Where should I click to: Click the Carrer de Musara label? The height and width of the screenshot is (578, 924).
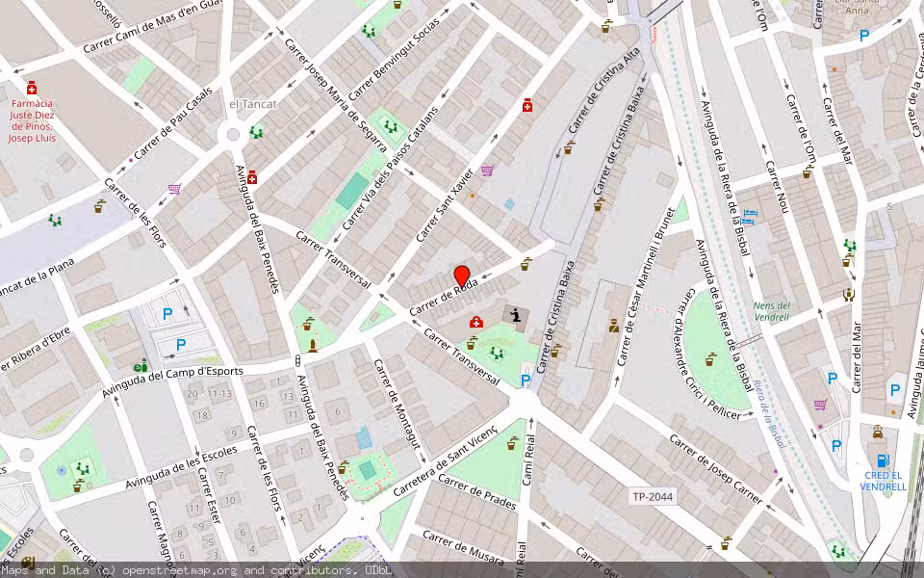click(463, 548)
